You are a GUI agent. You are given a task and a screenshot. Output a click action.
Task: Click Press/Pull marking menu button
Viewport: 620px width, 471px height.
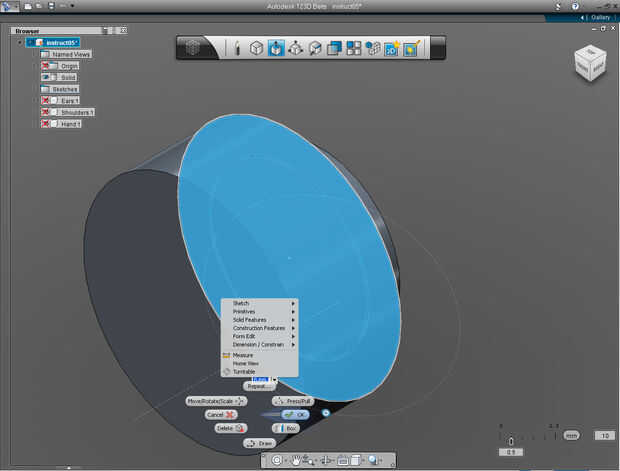[x=293, y=401]
